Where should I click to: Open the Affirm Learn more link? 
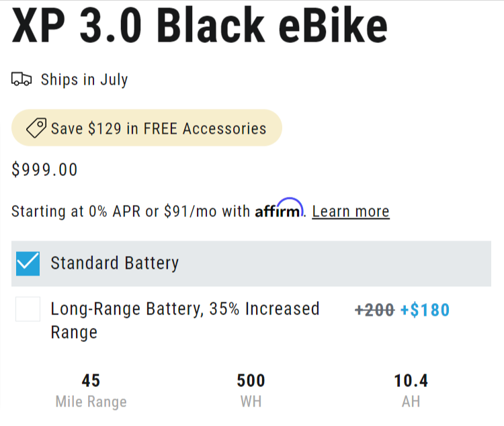351,211
